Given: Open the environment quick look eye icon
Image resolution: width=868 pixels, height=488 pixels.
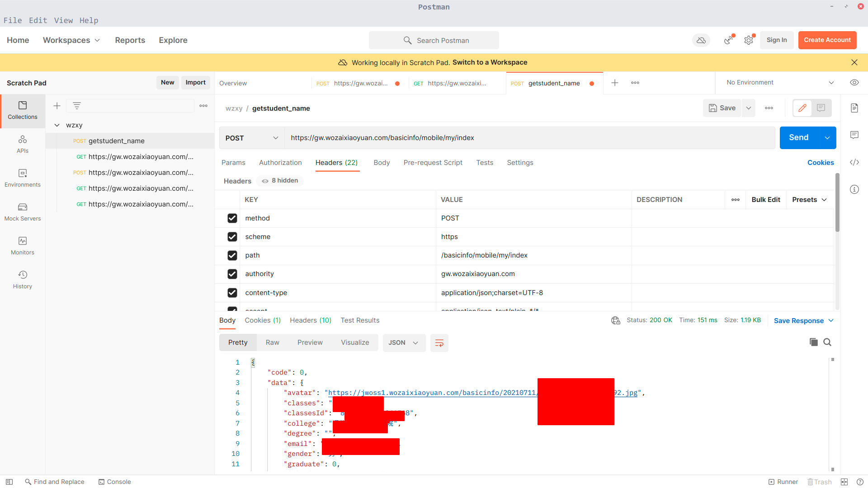Looking at the screenshot, I should coord(854,82).
